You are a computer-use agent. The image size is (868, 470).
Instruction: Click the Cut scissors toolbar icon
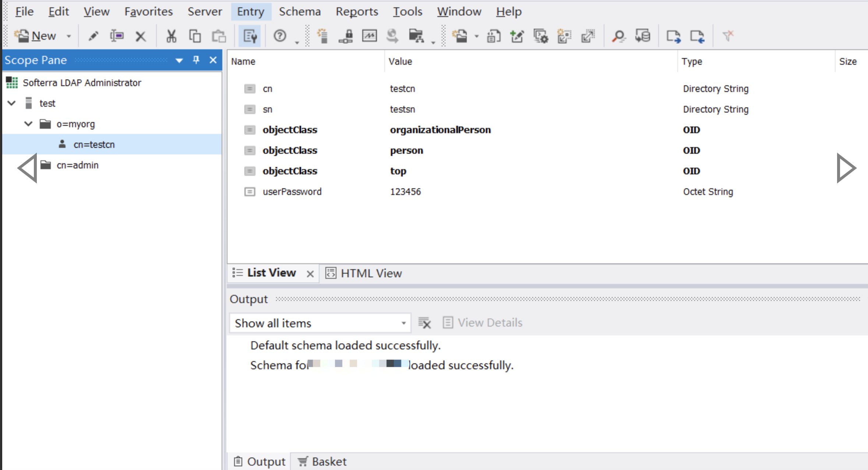point(171,36)
